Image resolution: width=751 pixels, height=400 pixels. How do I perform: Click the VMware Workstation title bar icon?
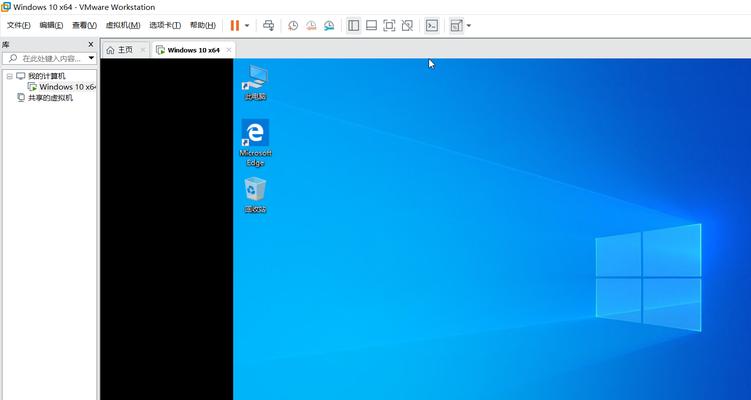pyautogui.click(x=6, y=7)
